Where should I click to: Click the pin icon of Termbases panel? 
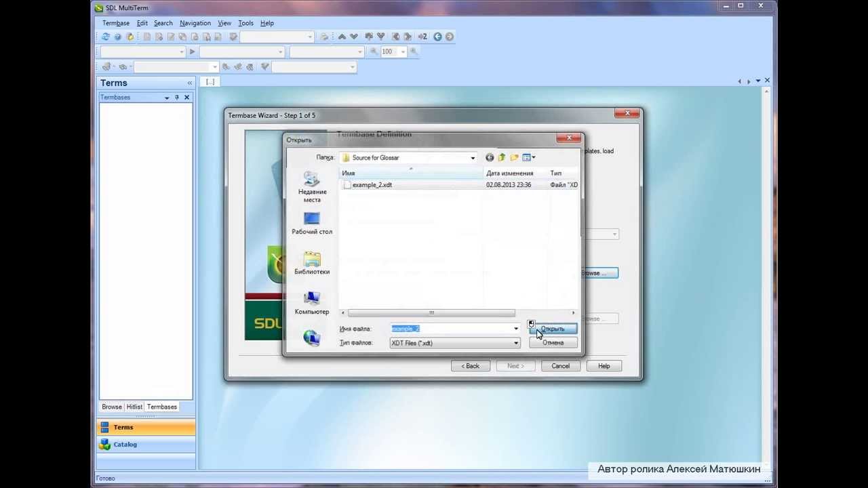(177, 98)
